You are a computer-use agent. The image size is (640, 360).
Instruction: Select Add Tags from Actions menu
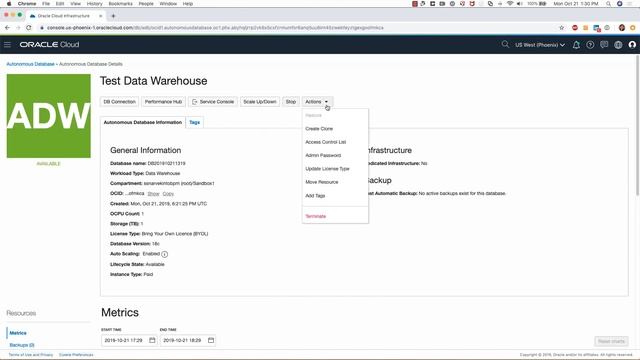coord(315,196)
